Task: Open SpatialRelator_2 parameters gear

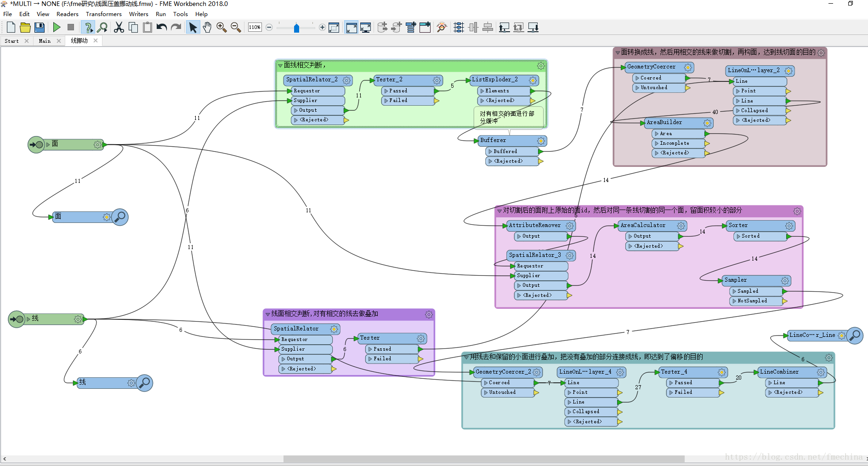Action: [x=346, y=80]
